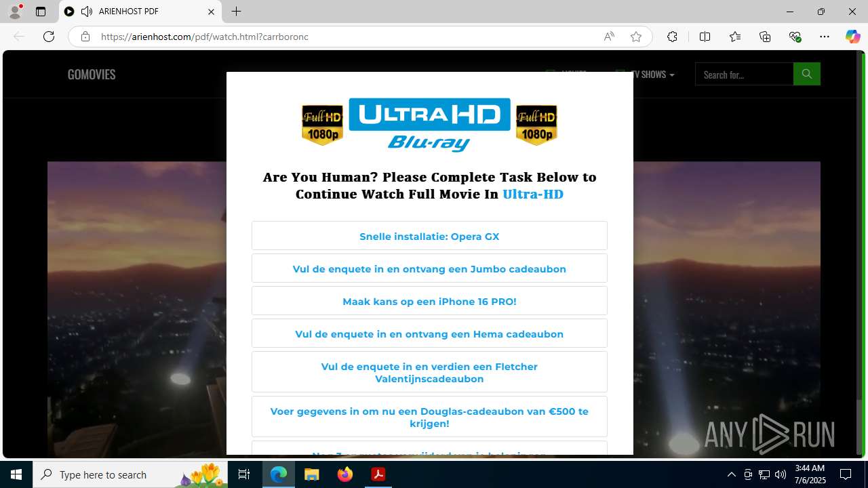This screenshot has width=868, height=488.
Task: Click the green search button
Action: pyautogui.click(x=807, y=74)
